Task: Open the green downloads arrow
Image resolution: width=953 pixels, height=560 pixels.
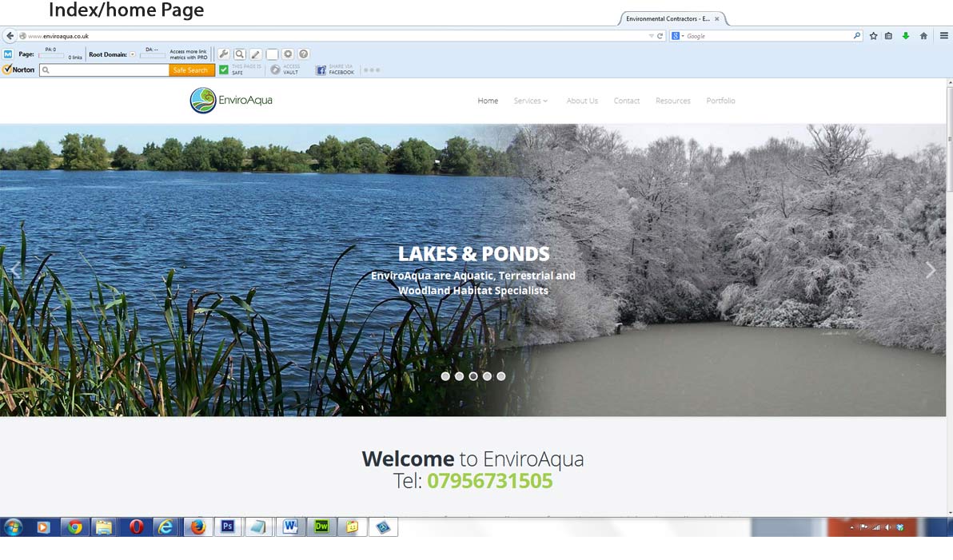Action: [906, 36]
